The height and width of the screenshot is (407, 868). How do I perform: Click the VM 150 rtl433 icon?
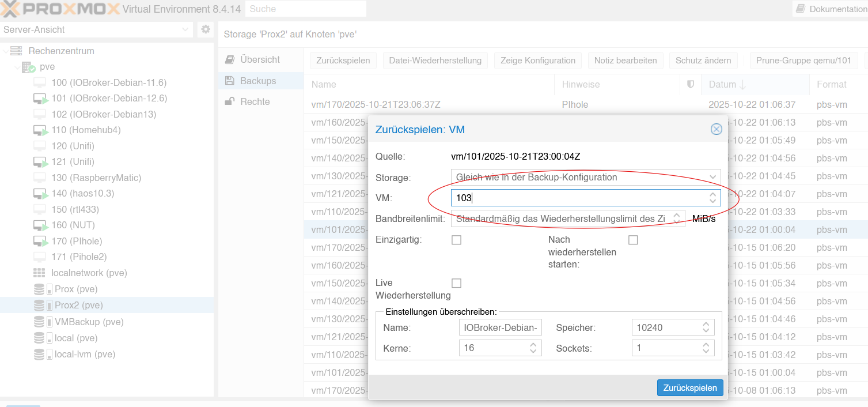click(x=40, y=209)
